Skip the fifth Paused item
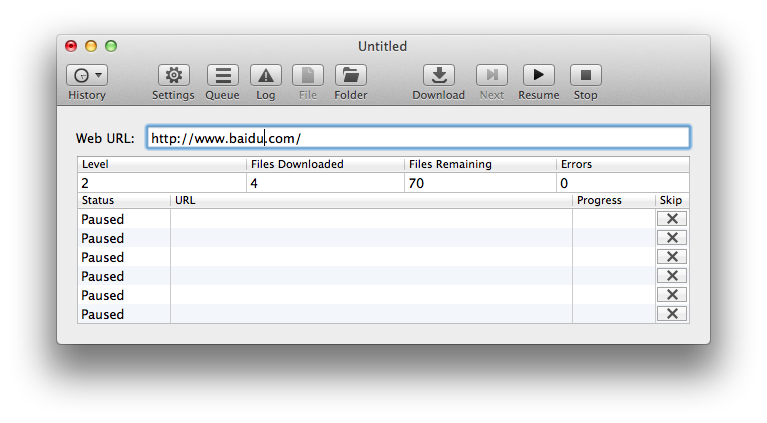The height and width of the screenshot is (423, 767). (672, 295)
